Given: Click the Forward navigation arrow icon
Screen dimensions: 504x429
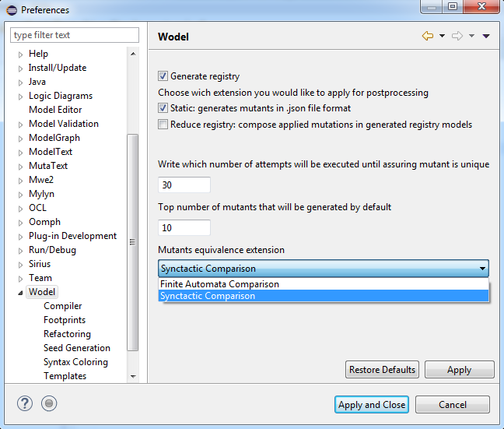Looking at the screenshot, I should 457,36.
